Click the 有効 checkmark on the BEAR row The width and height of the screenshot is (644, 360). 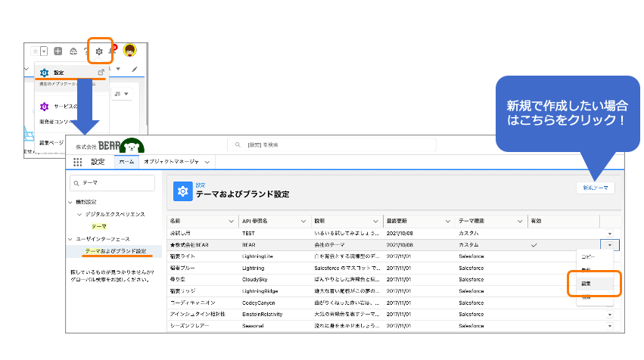534,246
